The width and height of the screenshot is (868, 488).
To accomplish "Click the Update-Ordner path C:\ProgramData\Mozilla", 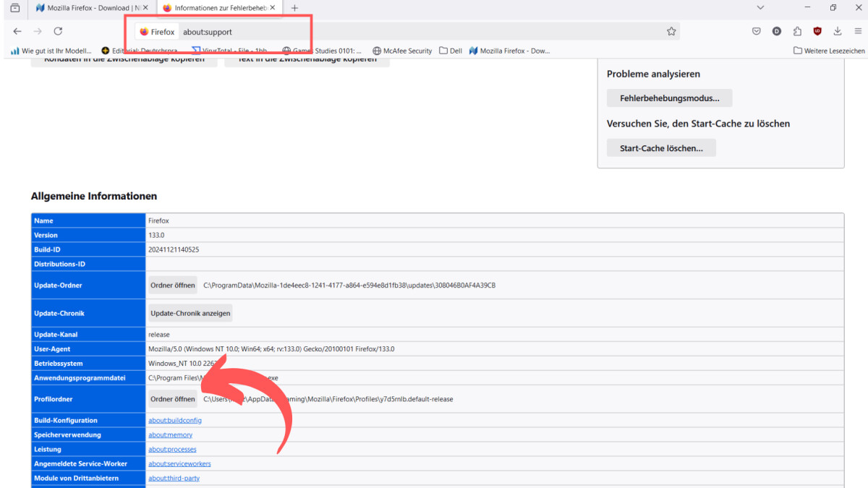I will pyautogui.click(x=349, y=286).
